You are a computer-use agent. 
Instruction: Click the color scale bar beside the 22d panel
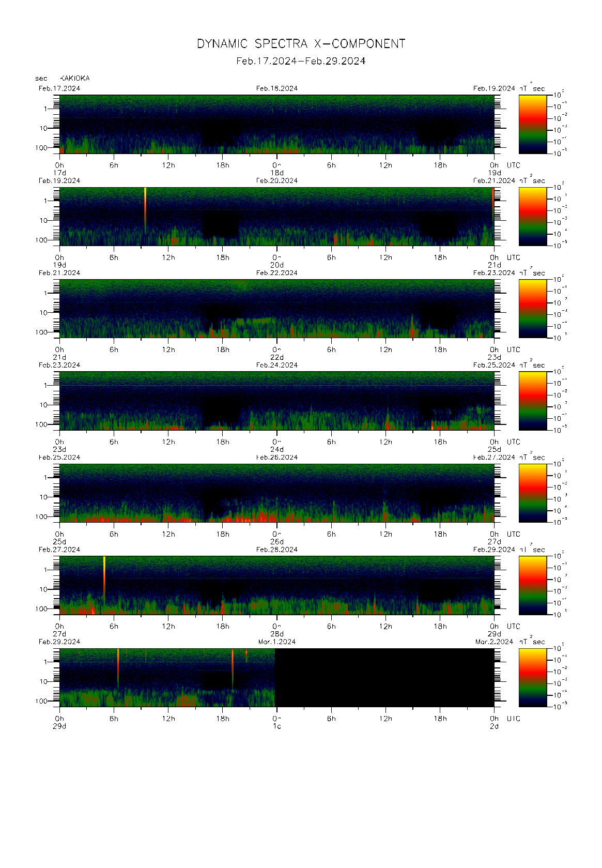click(533, 309)
